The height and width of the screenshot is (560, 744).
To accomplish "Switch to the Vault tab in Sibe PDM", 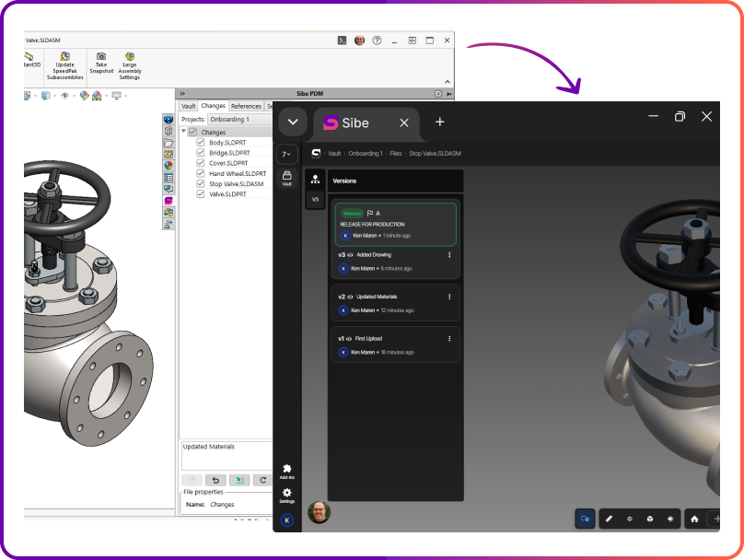I will coord(189,106).
